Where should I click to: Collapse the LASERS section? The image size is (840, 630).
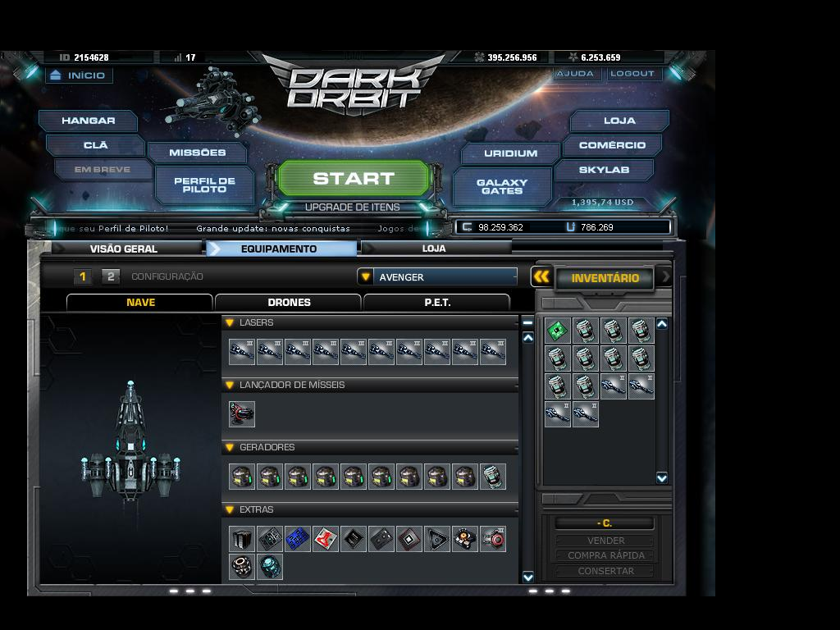[x=230, y=322]
